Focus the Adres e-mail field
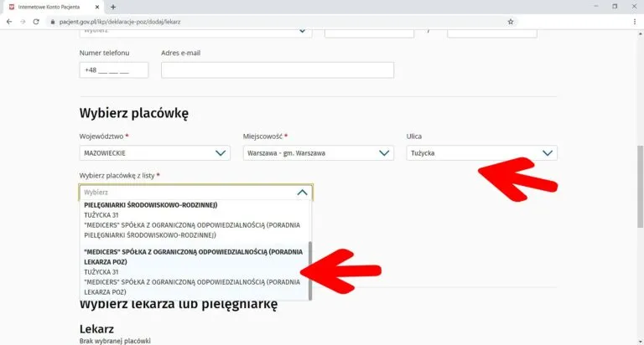The width and height of the screenshot is (644, 345). 278,70
